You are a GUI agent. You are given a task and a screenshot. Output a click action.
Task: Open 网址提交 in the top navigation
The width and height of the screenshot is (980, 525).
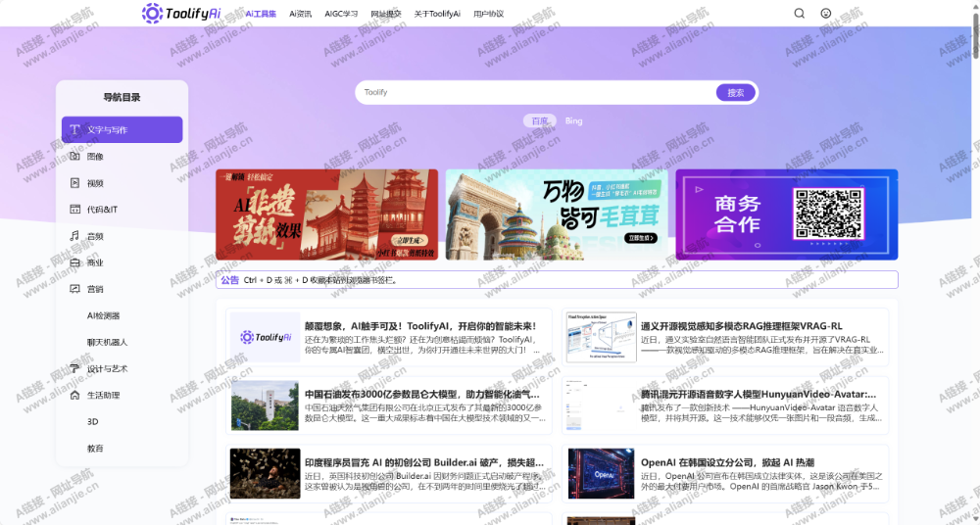(x=386, y=14)
